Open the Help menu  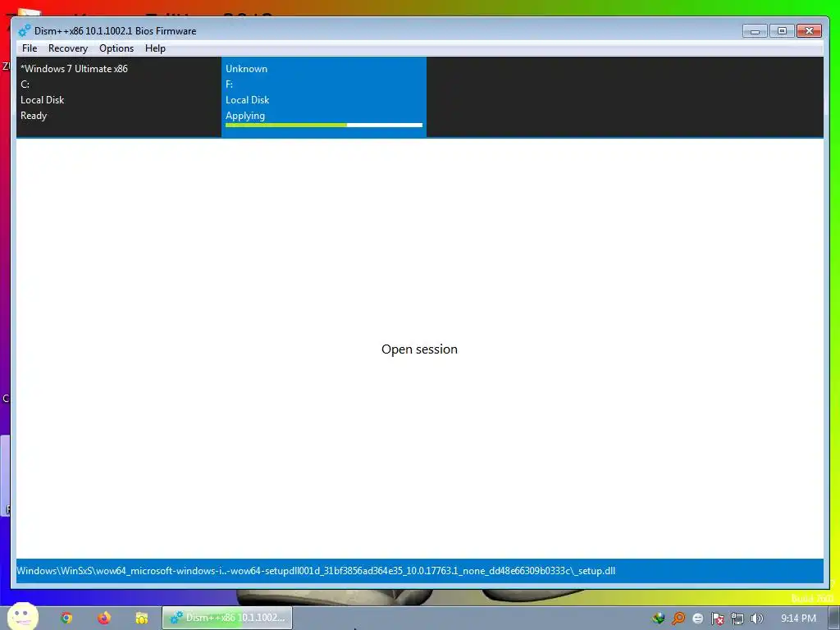point(155,48)
